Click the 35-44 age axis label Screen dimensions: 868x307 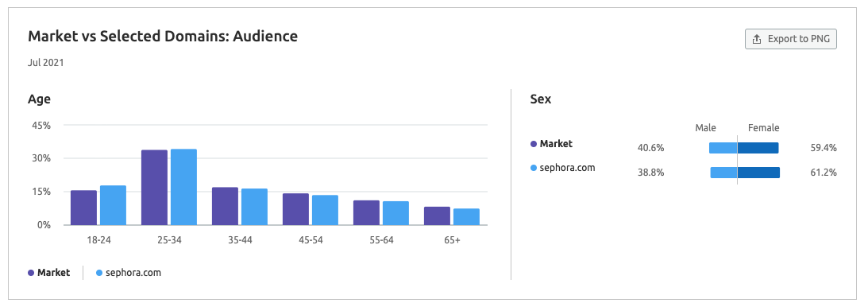(x=240, y=240)
